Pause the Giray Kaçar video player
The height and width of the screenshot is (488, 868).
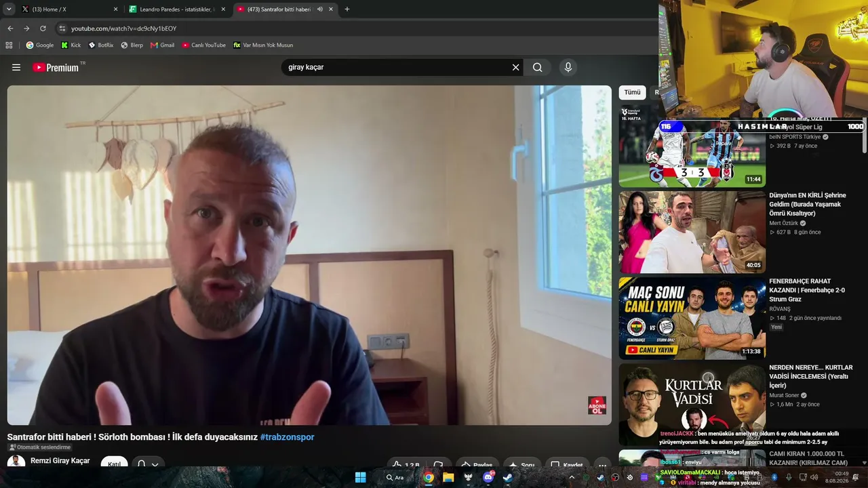pyautogui.click(x=309, y=255)
